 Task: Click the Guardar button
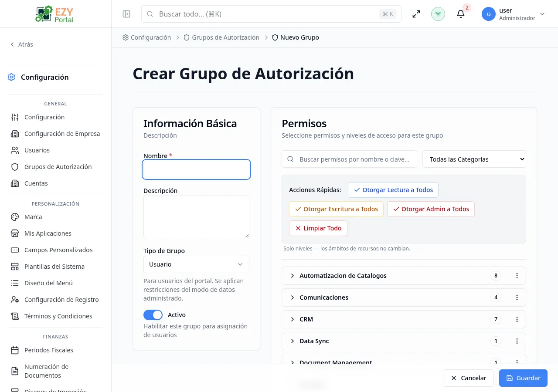point(523,378)
